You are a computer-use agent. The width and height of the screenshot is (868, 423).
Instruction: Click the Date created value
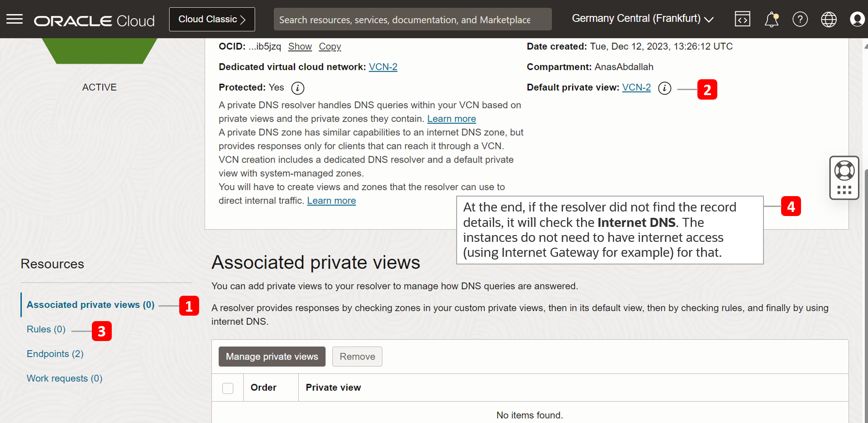pos(661,46)
